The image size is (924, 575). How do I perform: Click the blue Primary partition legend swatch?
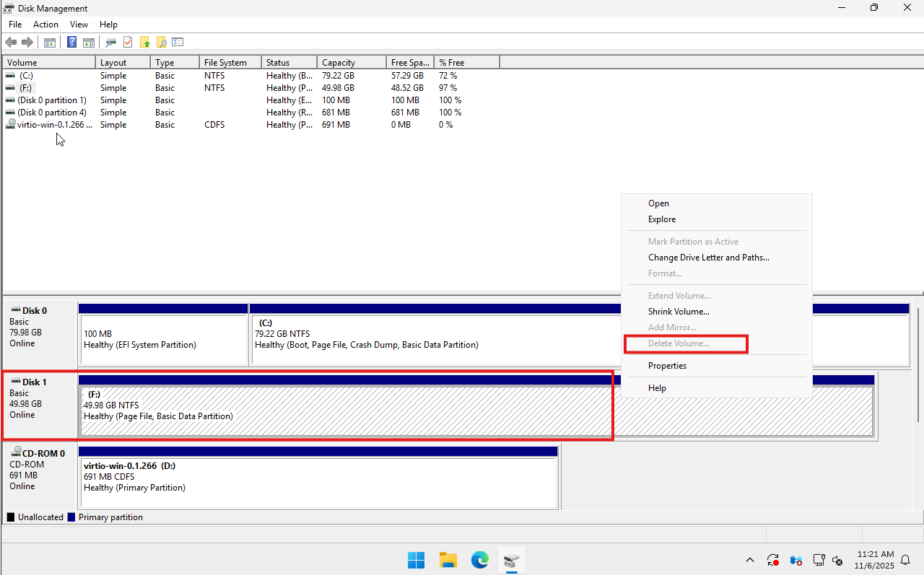click(x=71, y=517)
